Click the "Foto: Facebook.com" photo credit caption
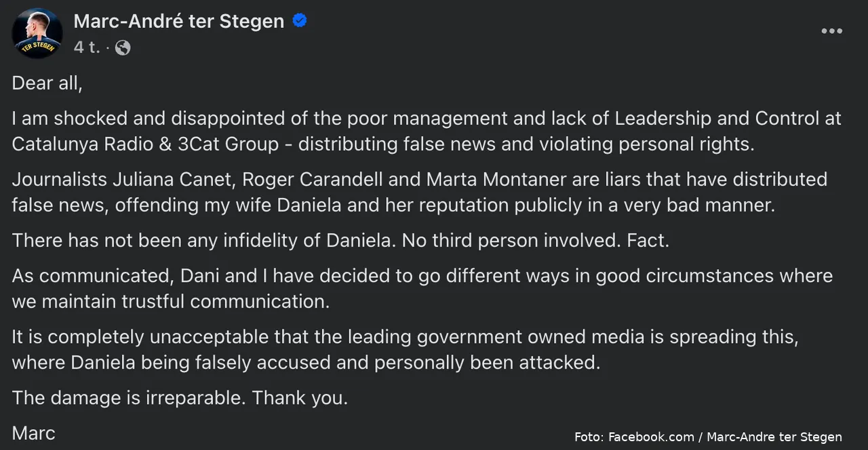Viewport: 868px width, 450px height. 633,437
